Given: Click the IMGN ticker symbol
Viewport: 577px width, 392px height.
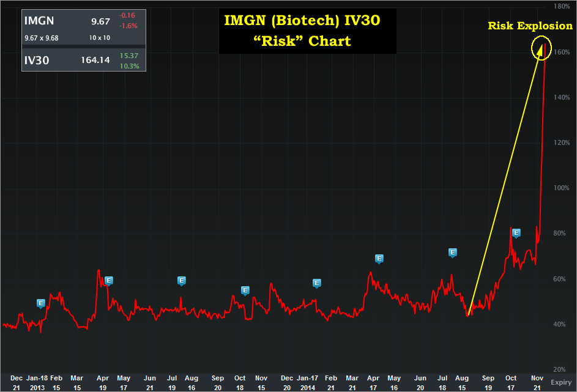Looking at the screenshot, I should 39,21.
